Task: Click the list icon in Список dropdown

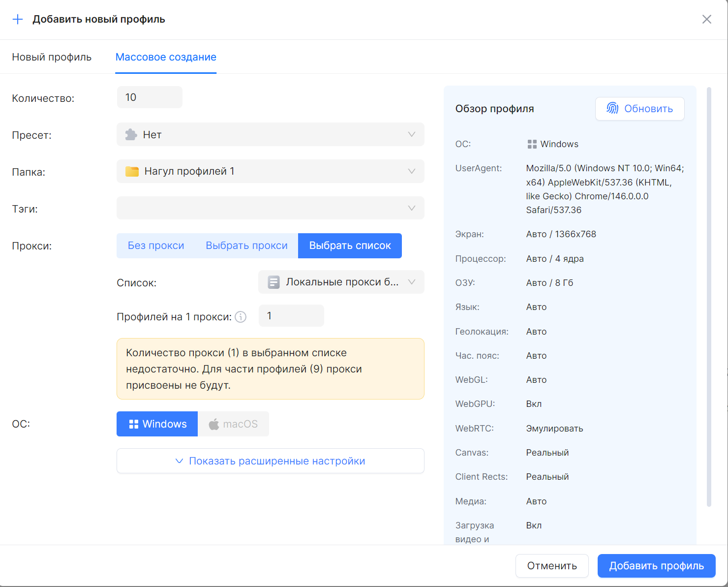Action: [274, 282]
